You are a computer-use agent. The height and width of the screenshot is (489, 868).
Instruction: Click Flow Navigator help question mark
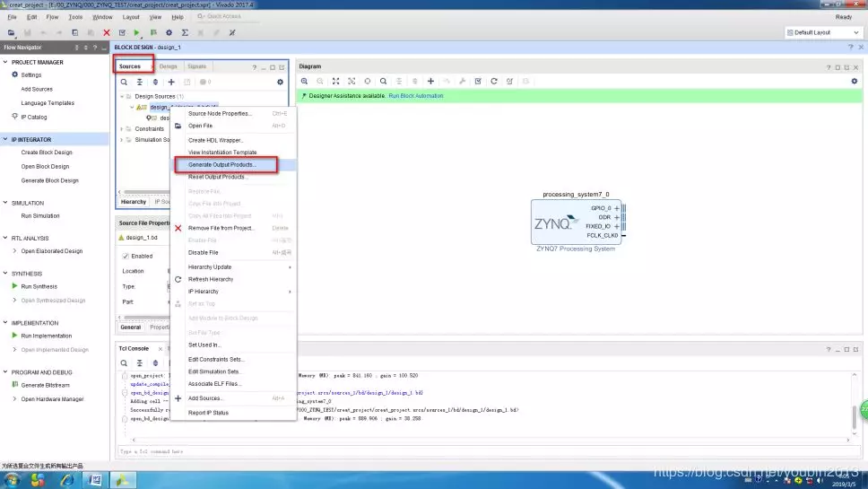tap(95, 48)
